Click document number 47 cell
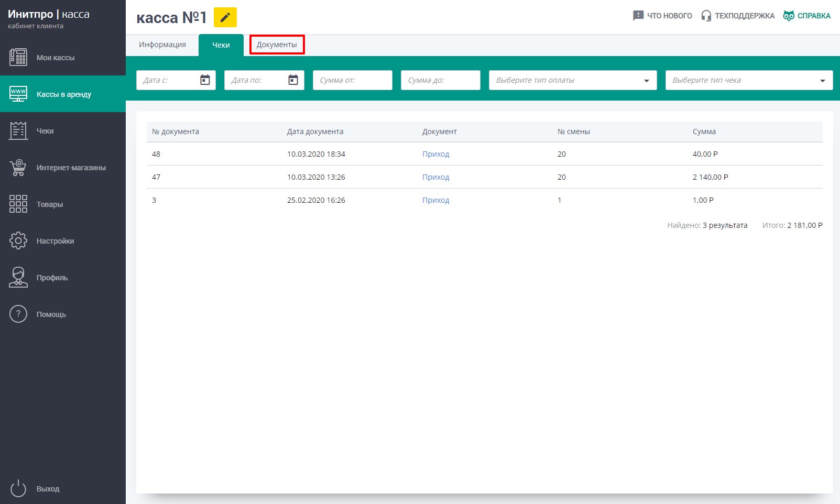 (x=156, y=177)
